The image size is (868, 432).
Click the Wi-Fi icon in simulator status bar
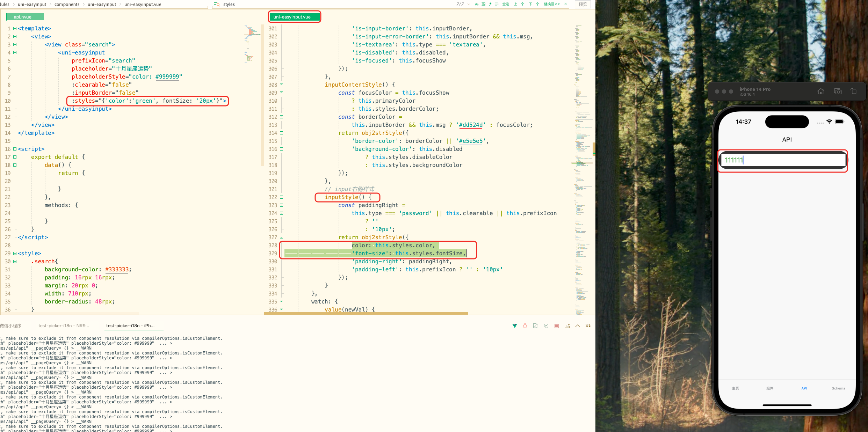click(x=829, y=122)
